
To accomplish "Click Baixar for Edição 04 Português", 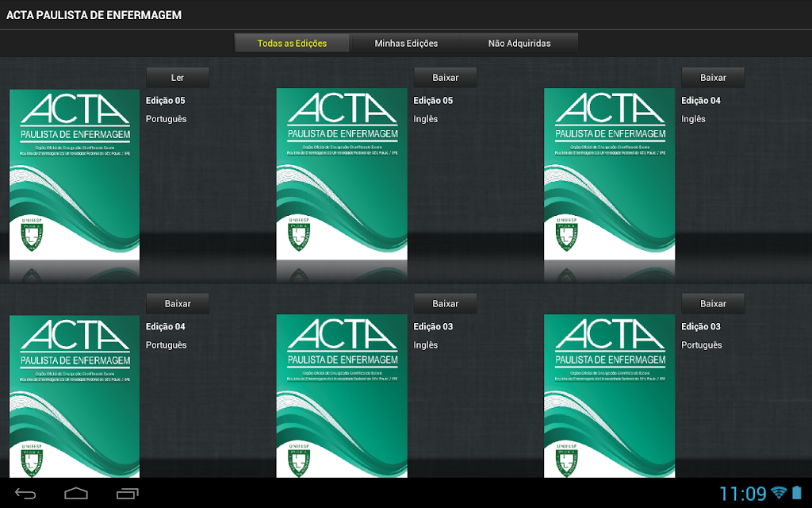I will pos(178,303).
